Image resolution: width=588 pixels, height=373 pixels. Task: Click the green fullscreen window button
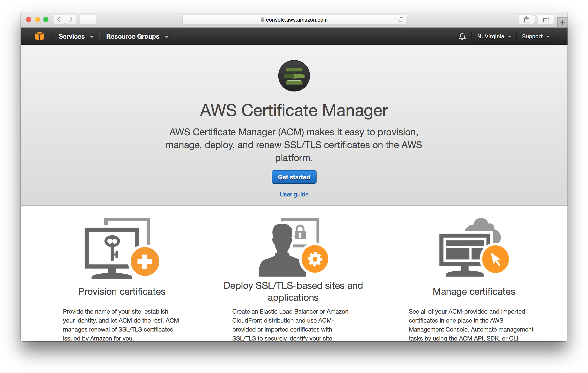point(46,19)
